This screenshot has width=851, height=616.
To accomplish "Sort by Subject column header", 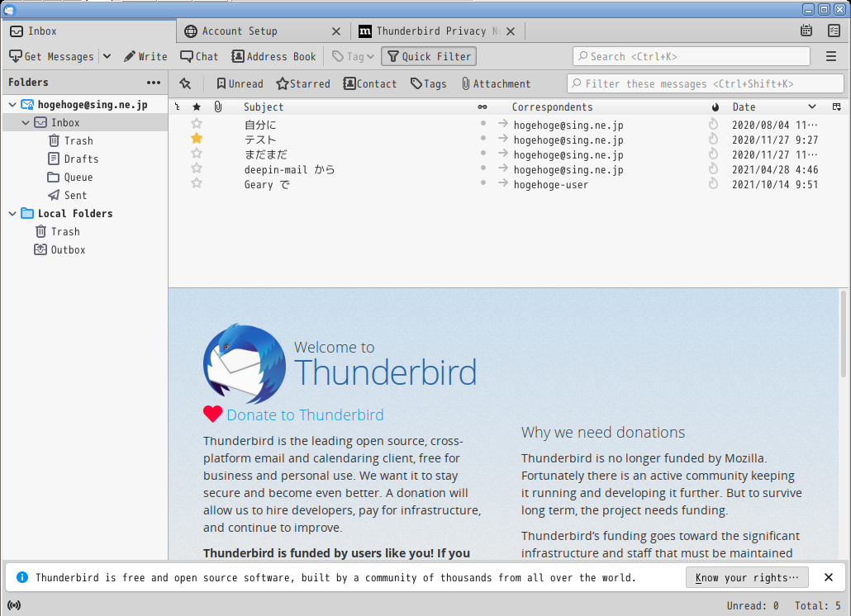I will (264, 107).
